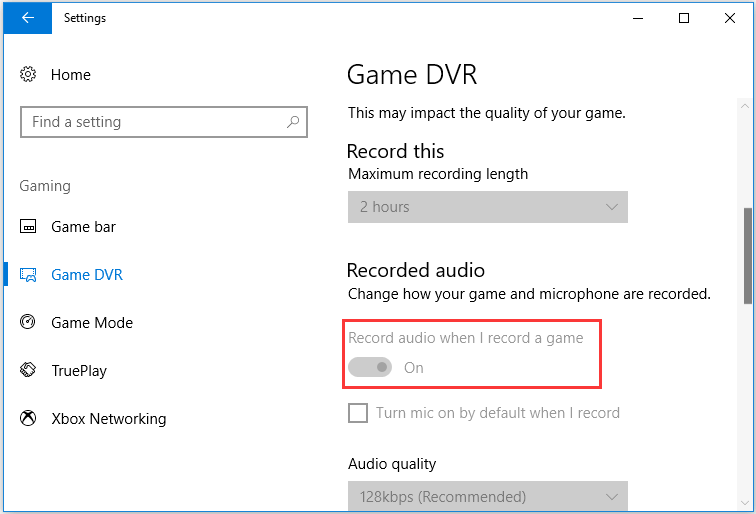Click the chevron on the 2 hours dropdown
This screenshot has width=756, height=514.
click(612, 207)
